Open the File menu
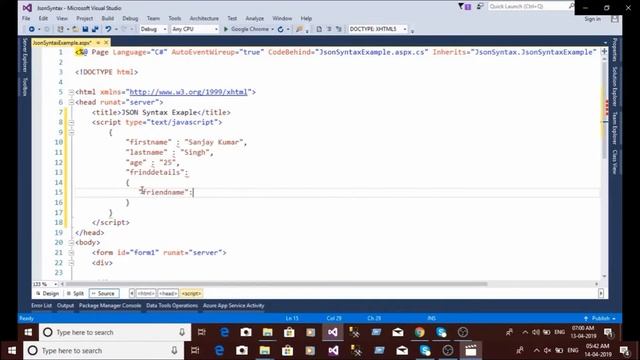Screen dimensions: 640x360 coord(26,18)
